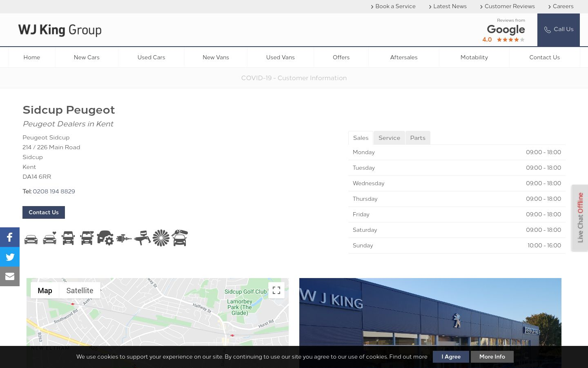This screenshot has width=588, height=368.
Task: Click the Friday opening hours row
Action: [x=457, y=214]
